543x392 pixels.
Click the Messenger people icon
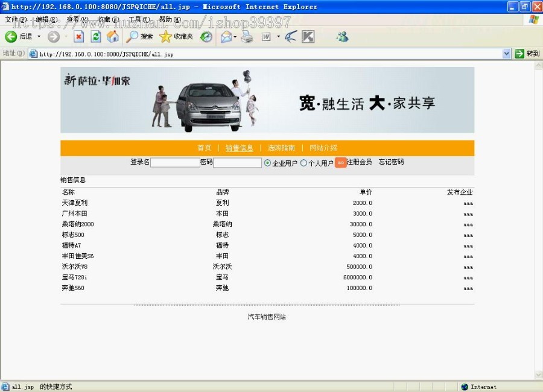point(343,36)
